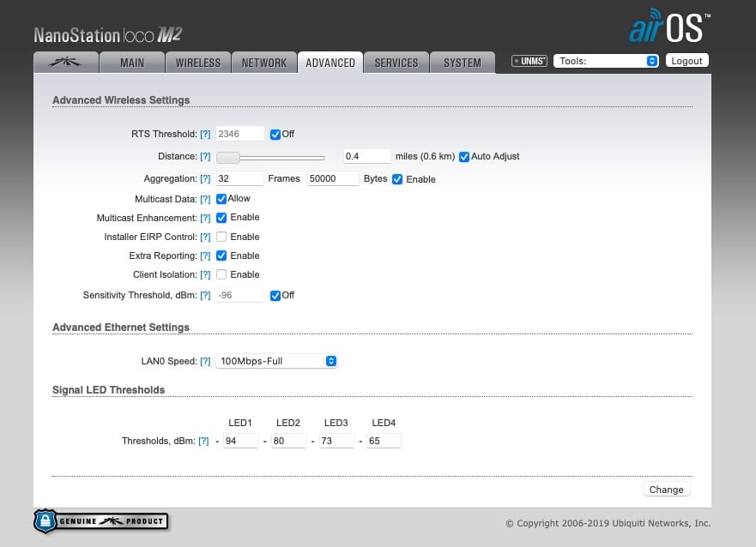Click the NanoStation loco M2 title

108,35
